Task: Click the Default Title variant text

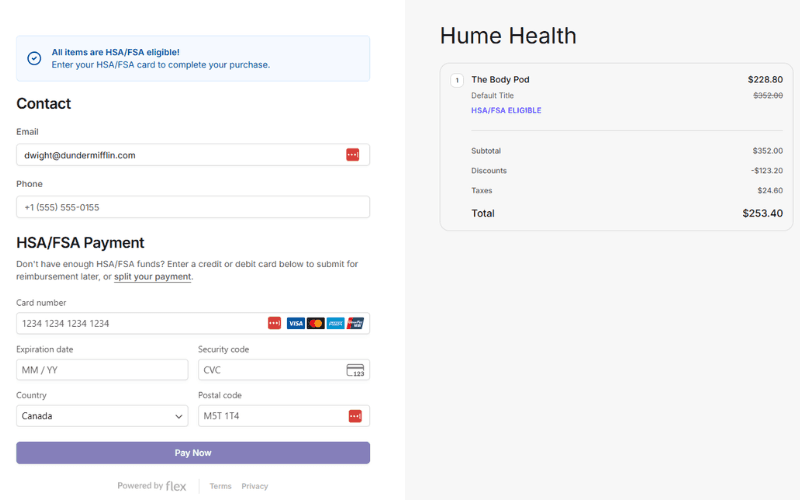Action: coord(492,95)
